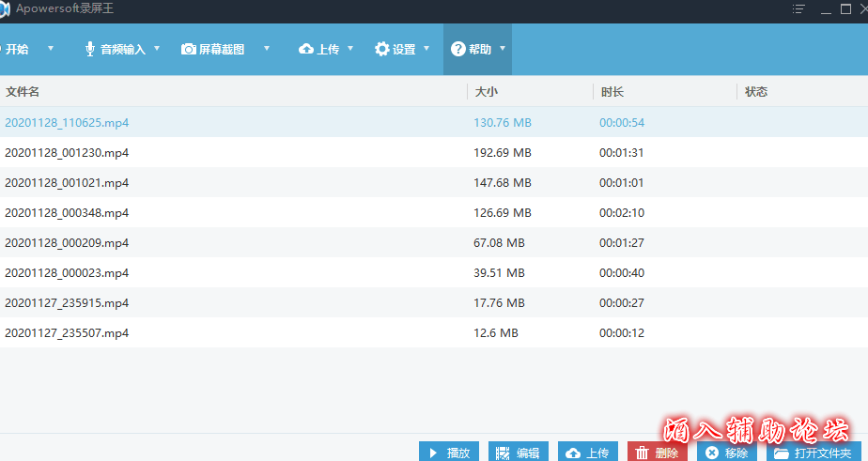The image size is (868, 461).
Task: Click the edit film icon at bottom
Action: (503, 453)
